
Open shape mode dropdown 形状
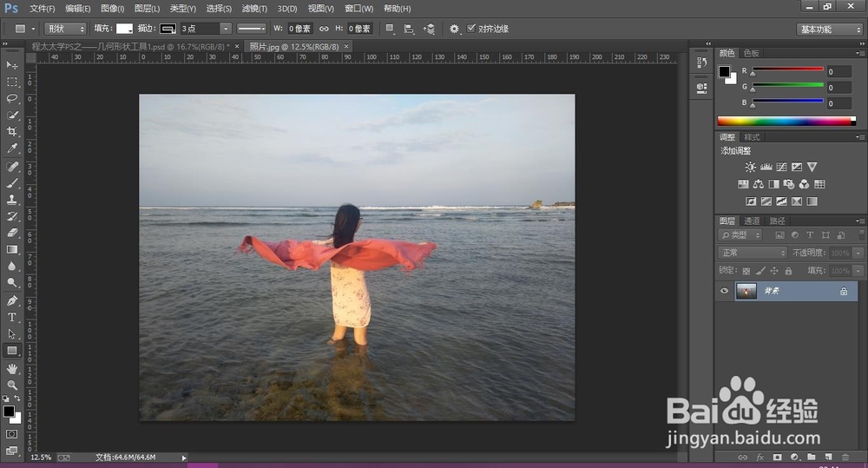click(x=65, y=29)
